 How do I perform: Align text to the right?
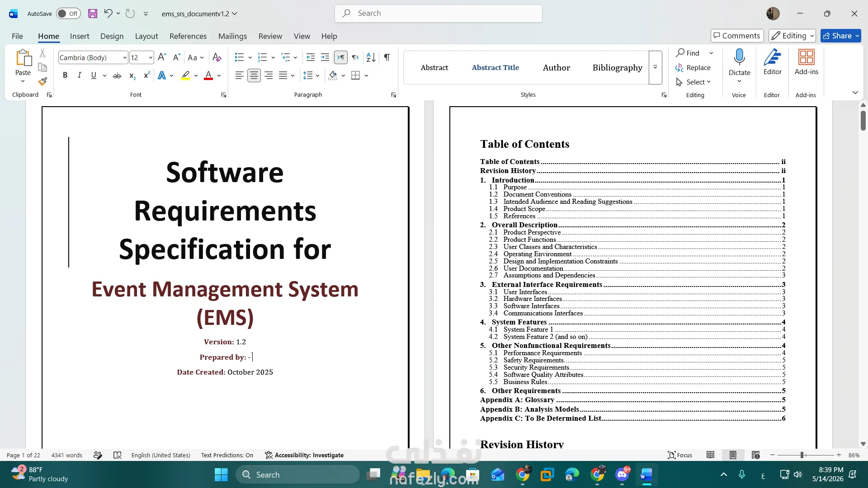(269, 75)
